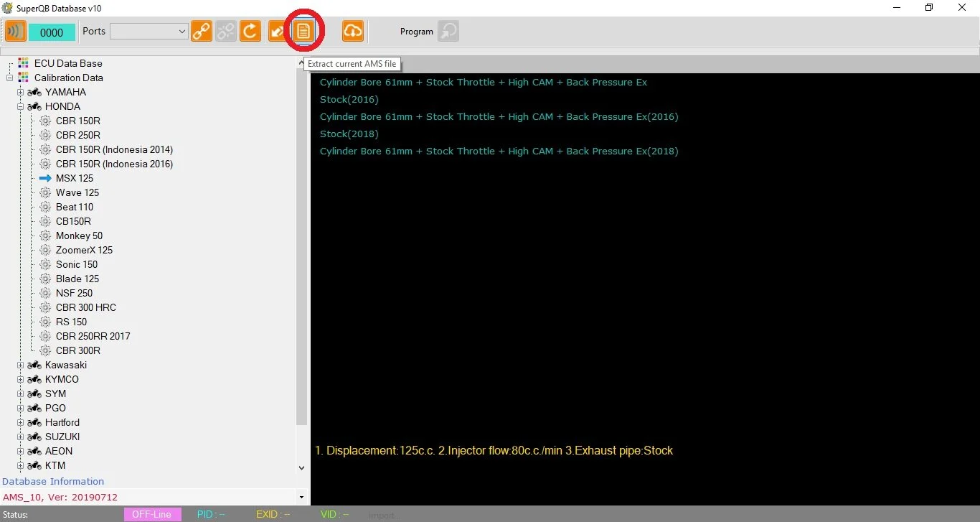Select CBR 150R (Indonesia 2016) model

114,164
